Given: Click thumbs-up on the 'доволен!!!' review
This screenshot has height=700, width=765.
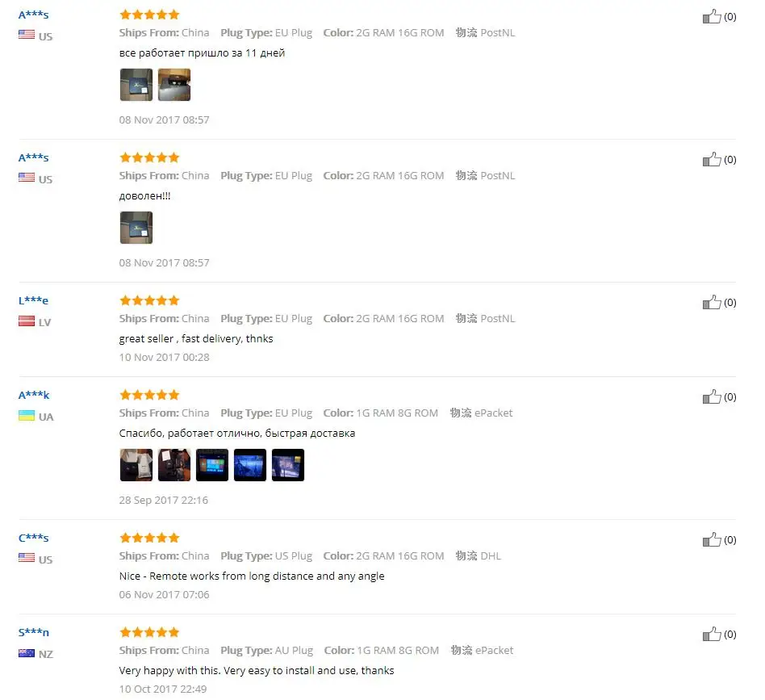Looking at the screenshot, I should click(x=711, y=160).
